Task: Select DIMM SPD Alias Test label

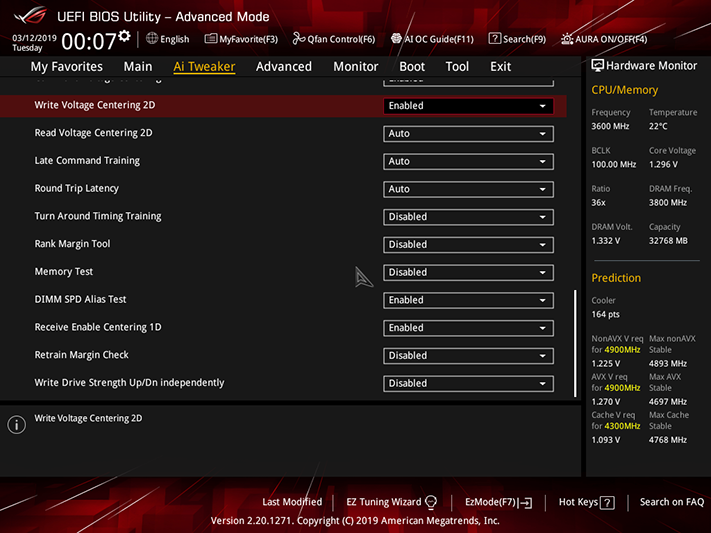Action: [x=80, y=299]
